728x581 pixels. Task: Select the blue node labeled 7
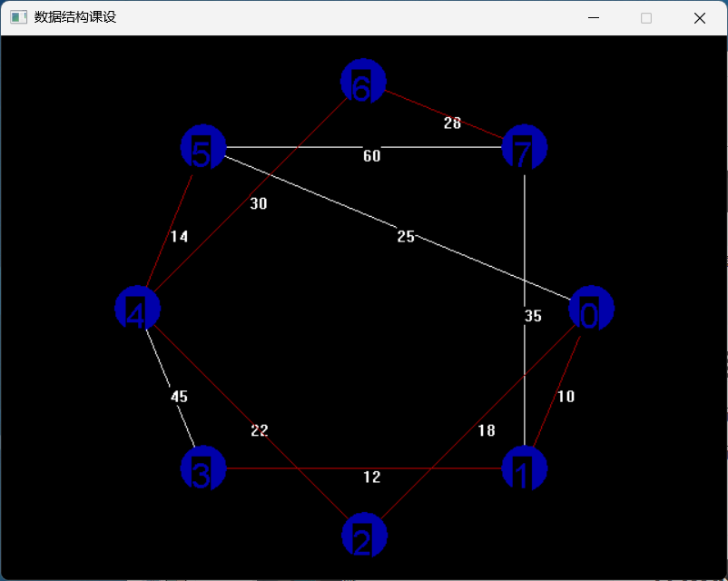click(524, 148)
